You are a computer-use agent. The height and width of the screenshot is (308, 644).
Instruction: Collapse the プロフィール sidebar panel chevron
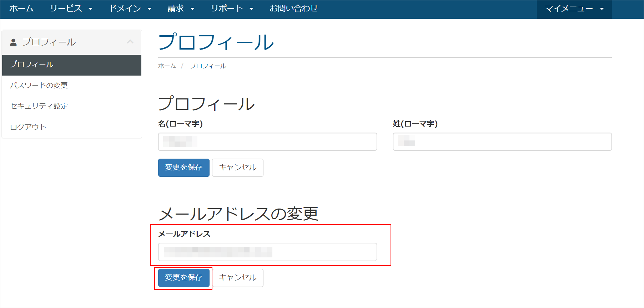pos(130,42)
